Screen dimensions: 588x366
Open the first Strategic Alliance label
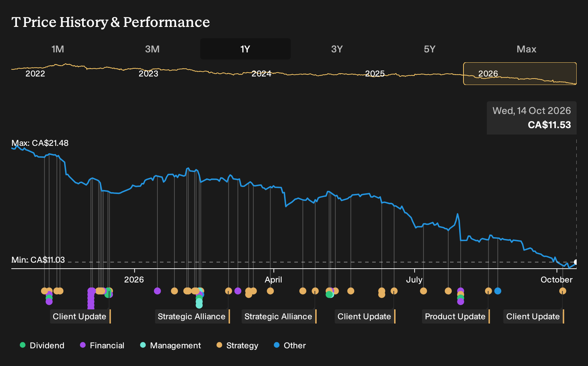[192, 316]
